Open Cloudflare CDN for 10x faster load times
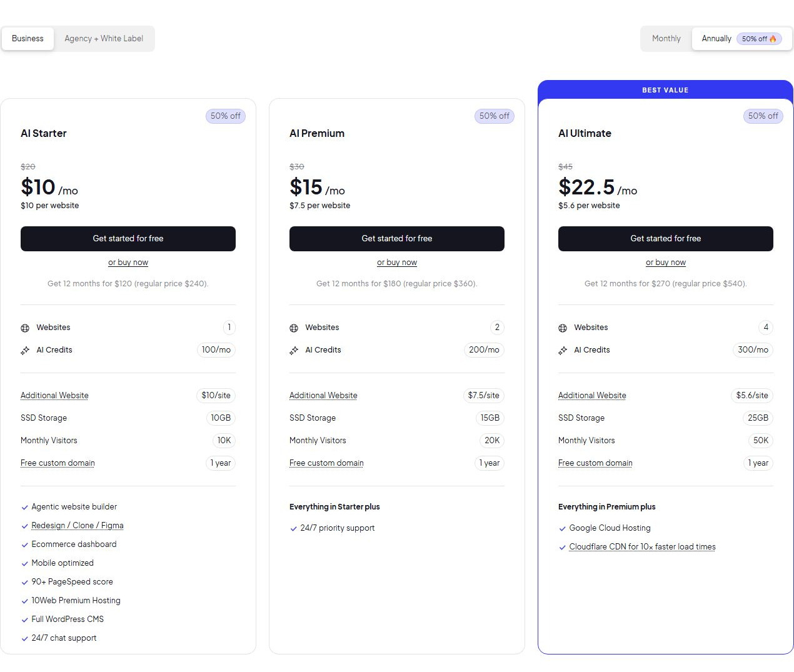This screenshot has width=794, height=672. [642, 547]
